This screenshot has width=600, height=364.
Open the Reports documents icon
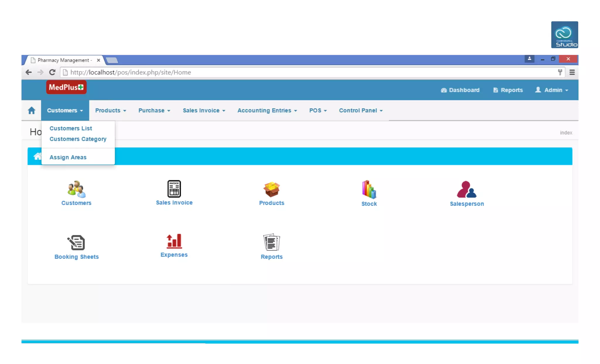tap(271, 242)
